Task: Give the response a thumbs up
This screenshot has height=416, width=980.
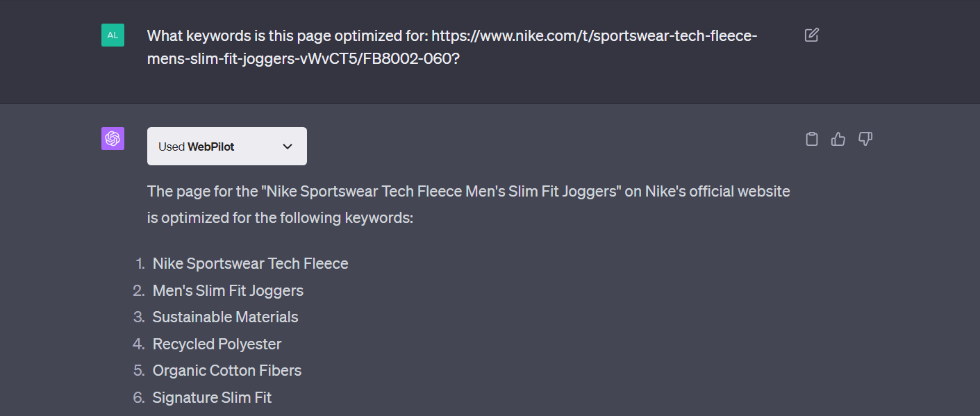Action: [x=838, y=139]
